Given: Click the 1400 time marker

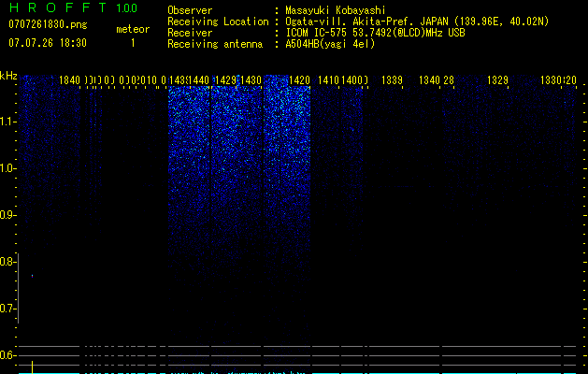Looking at the screenshot, I should 351,80.
